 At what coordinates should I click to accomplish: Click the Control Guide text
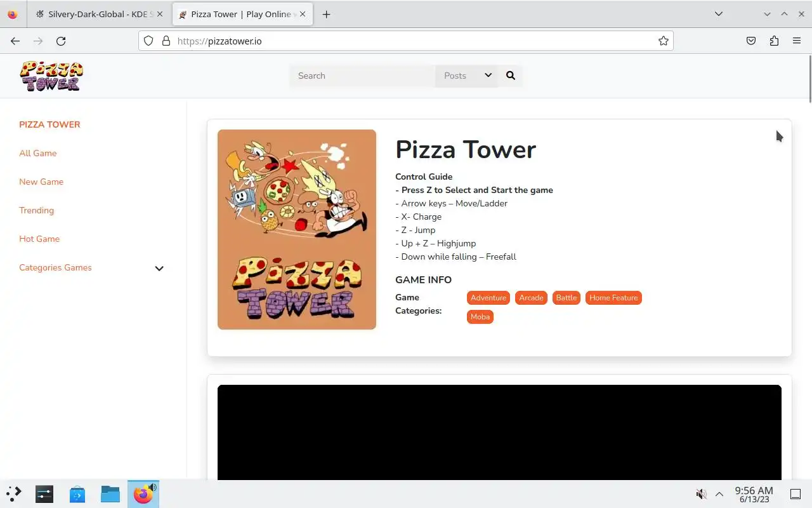click(x=424, y=177)
